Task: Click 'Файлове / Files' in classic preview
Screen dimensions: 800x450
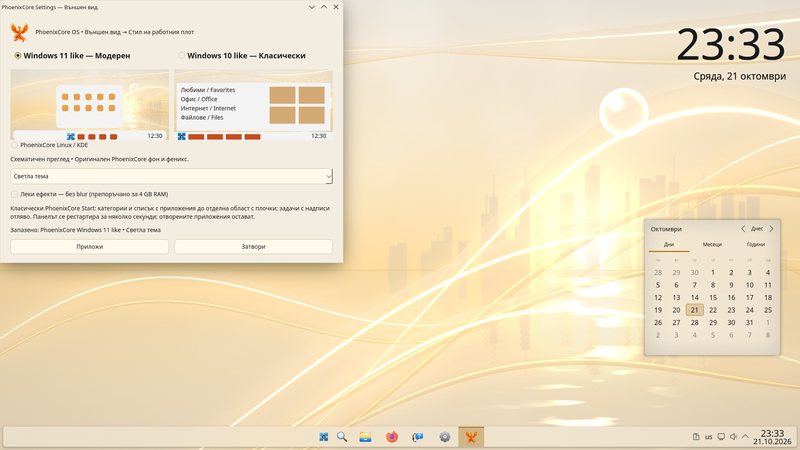Action: pos(202,117)
